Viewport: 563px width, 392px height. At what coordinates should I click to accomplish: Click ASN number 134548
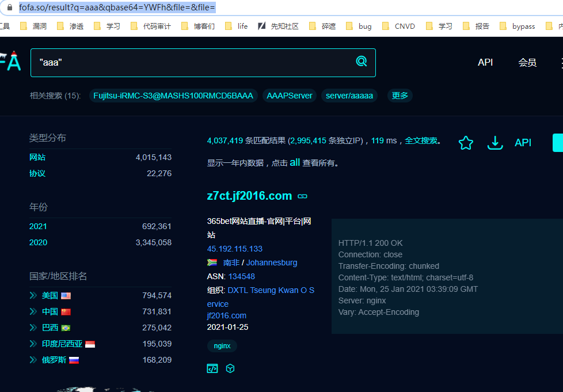click(242, 276)
